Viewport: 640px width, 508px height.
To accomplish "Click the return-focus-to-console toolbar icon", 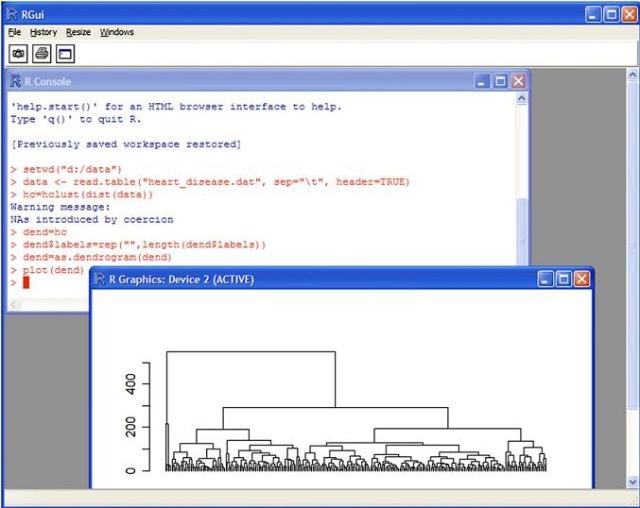I will pos(65,53).
